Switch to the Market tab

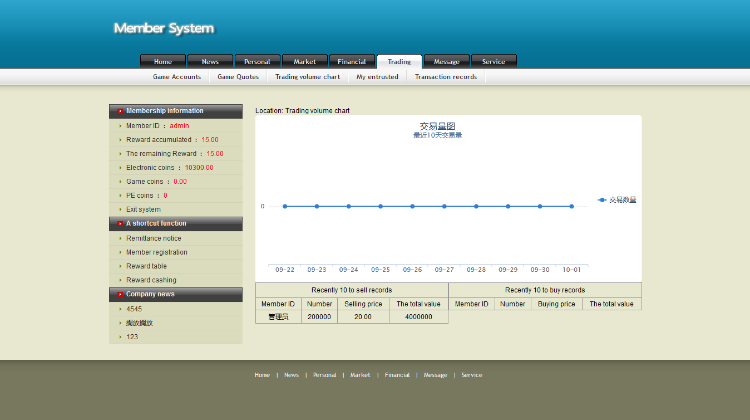point(304,62)
